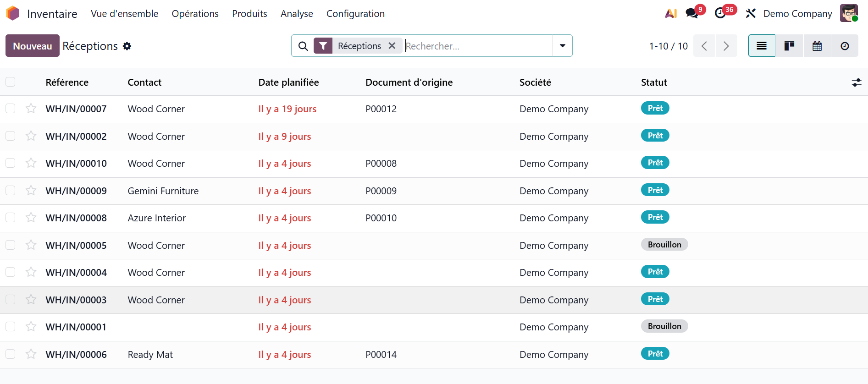Sort by the Référence column header
868x384 pixels.
tap(67, 82)
